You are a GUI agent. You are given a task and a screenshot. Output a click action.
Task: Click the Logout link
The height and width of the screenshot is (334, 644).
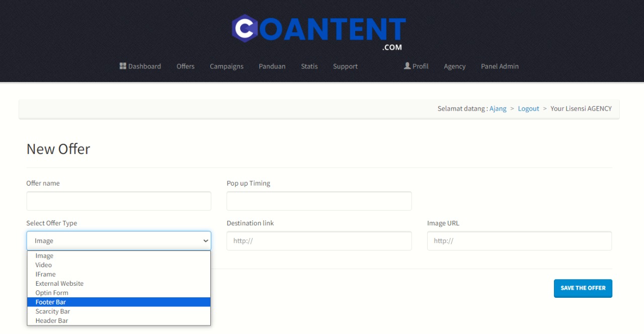tap(528, 109)
